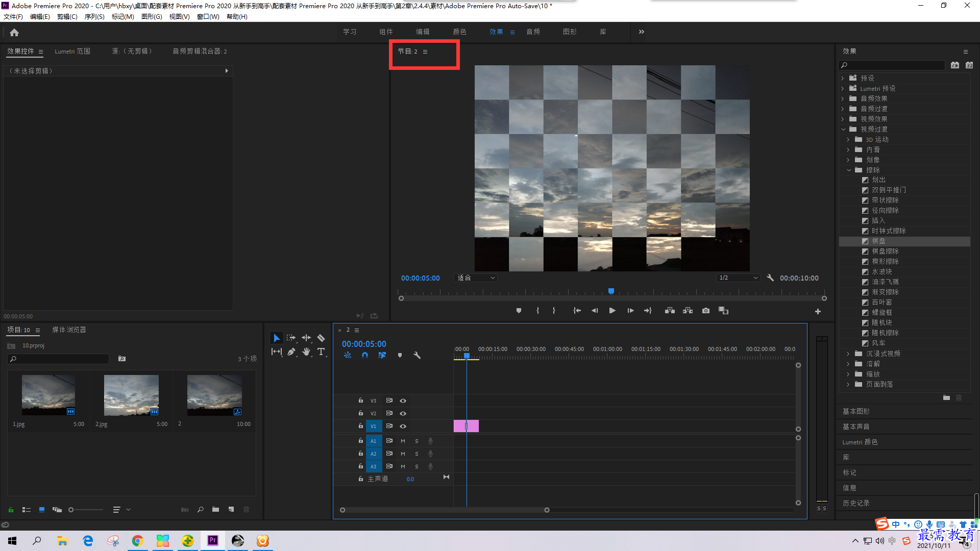
Task: Open the button editor plus icon
Action: 818,311
